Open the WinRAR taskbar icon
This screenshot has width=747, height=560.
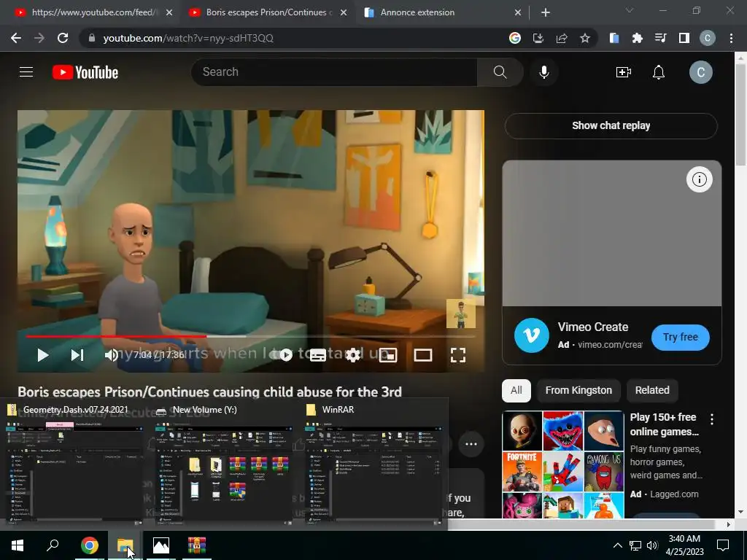[x=196, y=545]
